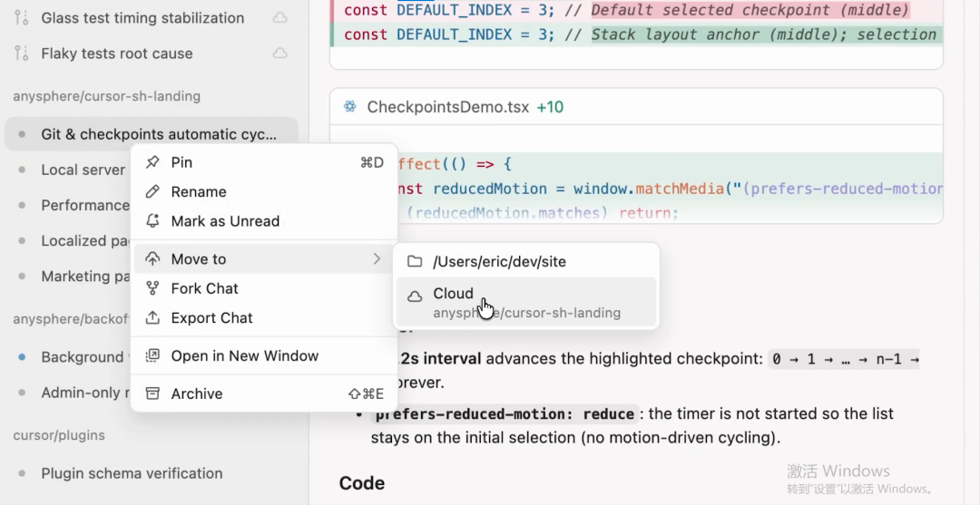980x505 pixels.
Task: Click the Pin icon in context menu
Action: 152,162
